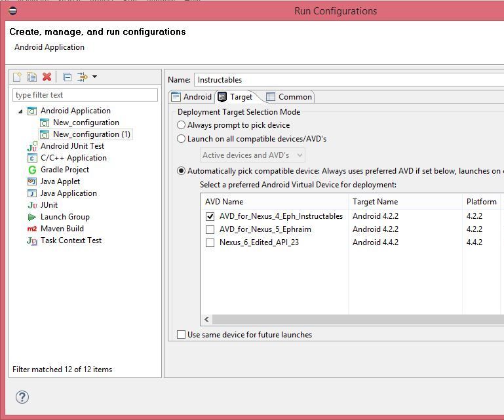
Task: Select Maven Build launch type
Action: [x=62, y=229]
